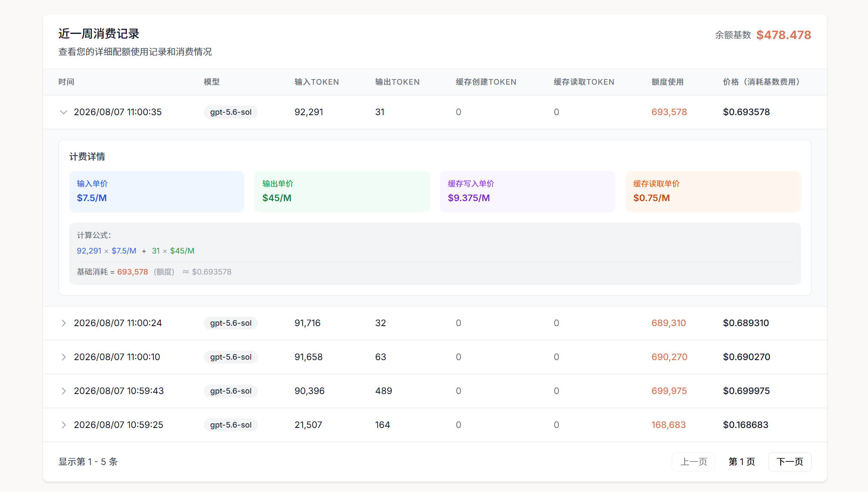This screenshot has height=492, width=868.
Task: Click the 价格（消耗基数费用） column header
Action: click(761, 82)
